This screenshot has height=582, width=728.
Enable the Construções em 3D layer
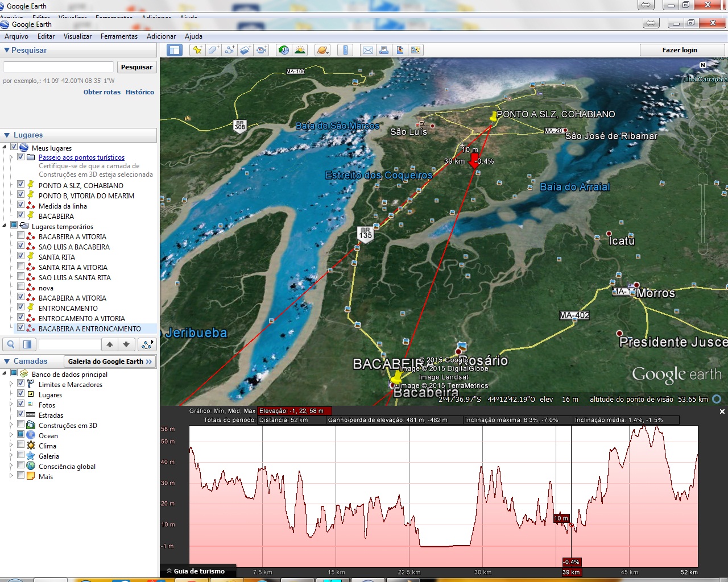click(21, 425)
